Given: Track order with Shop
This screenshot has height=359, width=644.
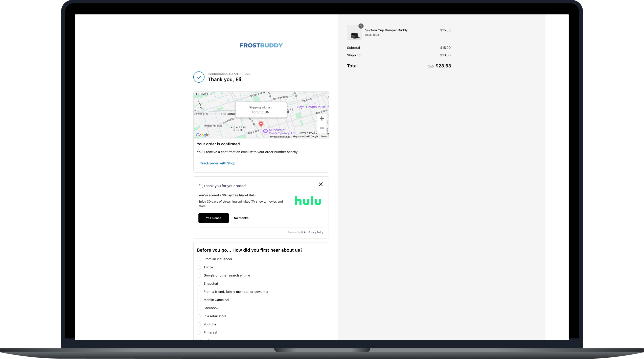Looking at the screenshot, I should (217, 163).
